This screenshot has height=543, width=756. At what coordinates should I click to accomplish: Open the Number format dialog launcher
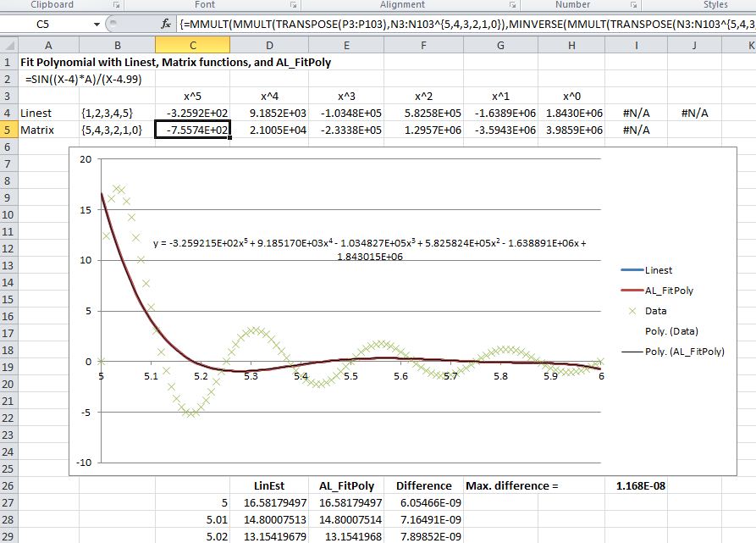coord(632,5)
